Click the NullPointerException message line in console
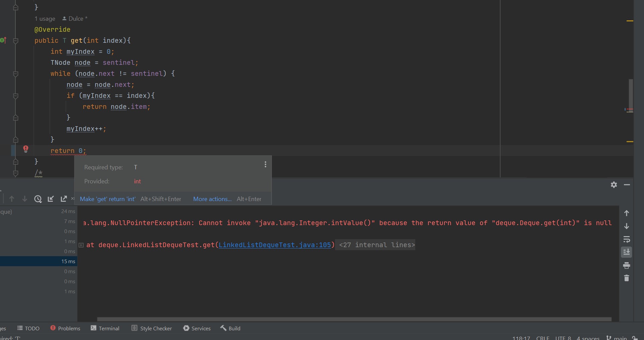Image resolution: width=644 pixels, height=340 pixels. pyautogui.click(x=347, y=223)
